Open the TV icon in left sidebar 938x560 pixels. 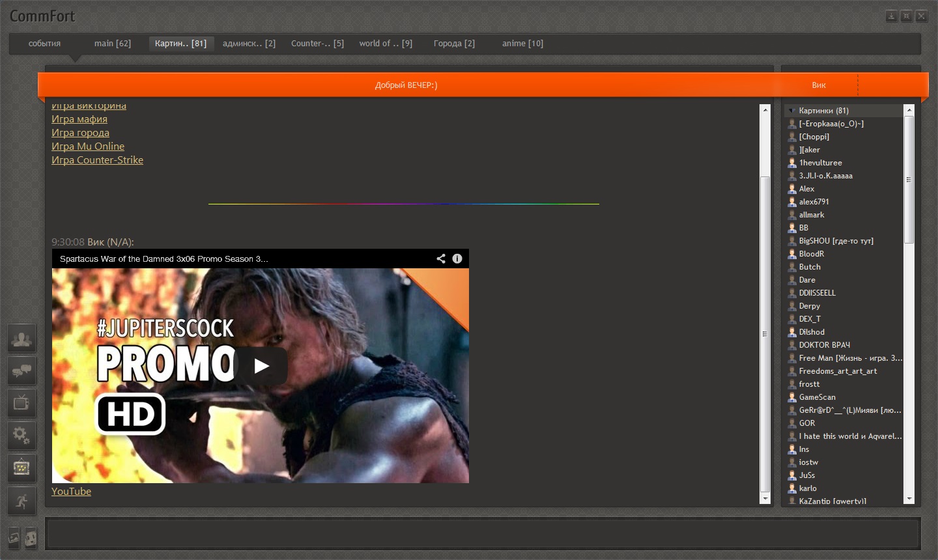pyautogui.click(x=21, y=403)
